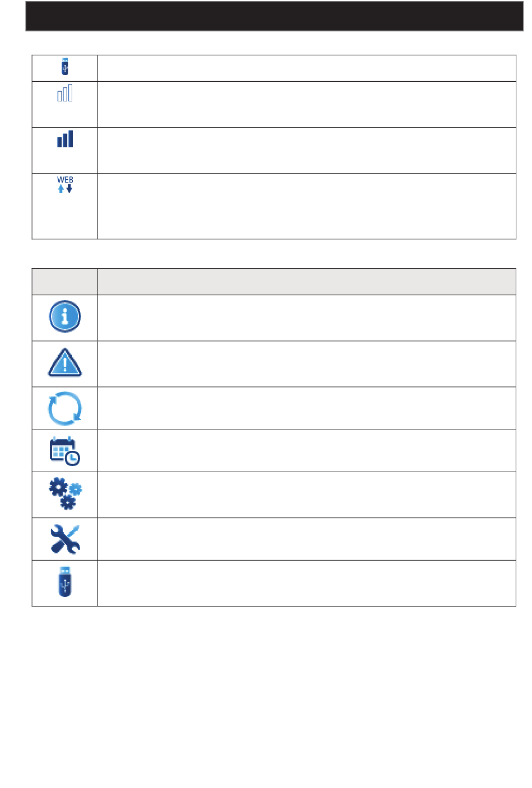Click the large USB flash drive icon

tap(65, 582)
